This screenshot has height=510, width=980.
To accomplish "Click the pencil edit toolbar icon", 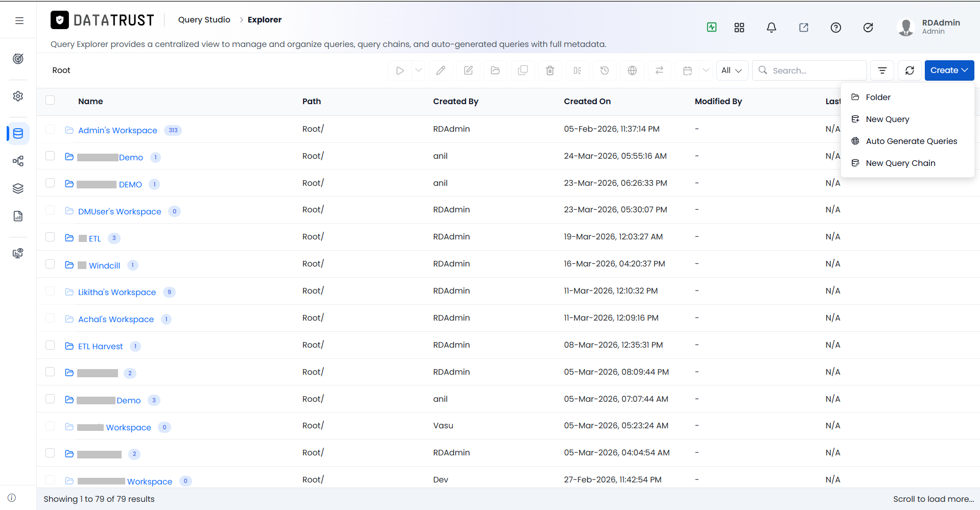I will (x=441, y=70).
